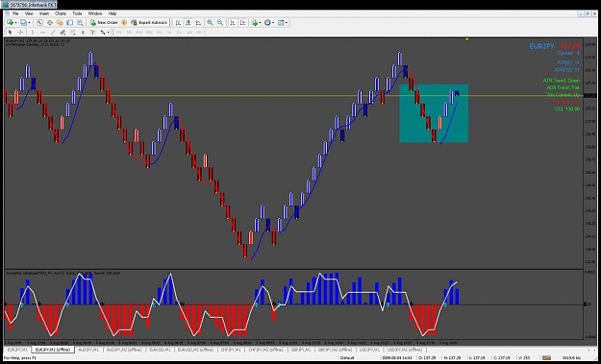Pick the vertical line drawing tool
This screenshot has width=601, height=364.
pos(33,32)
